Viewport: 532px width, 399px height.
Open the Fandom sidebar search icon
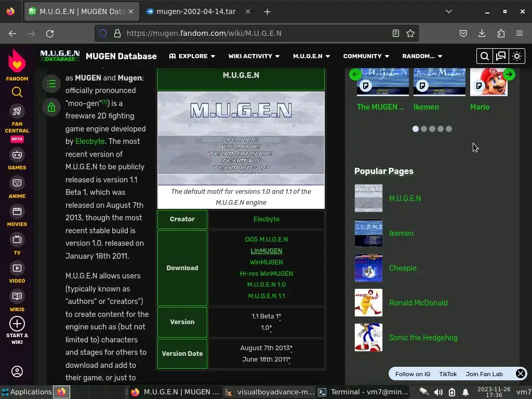[x=17, y=92]
